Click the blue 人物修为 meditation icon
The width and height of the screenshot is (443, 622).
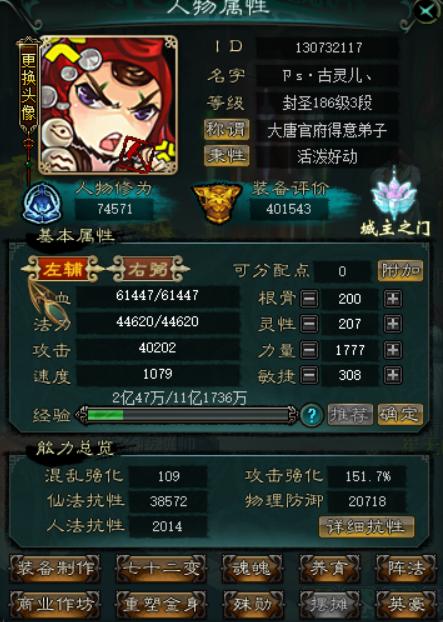42,203
